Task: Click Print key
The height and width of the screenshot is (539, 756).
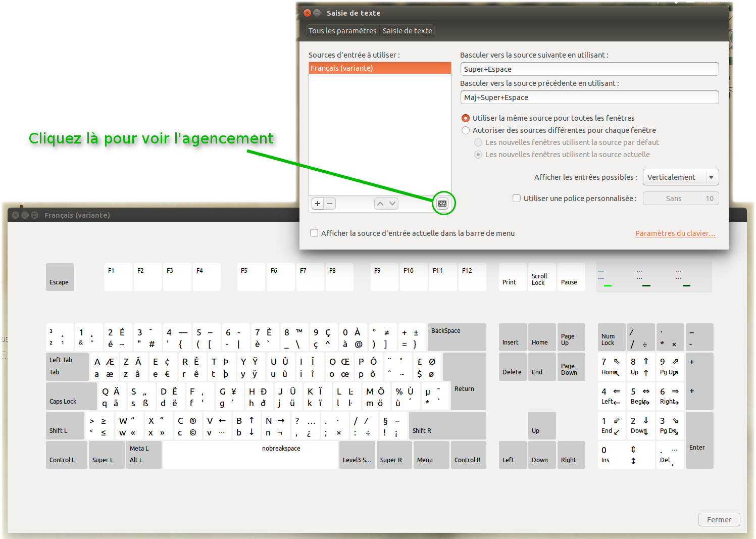Action: tap(513, 277)
